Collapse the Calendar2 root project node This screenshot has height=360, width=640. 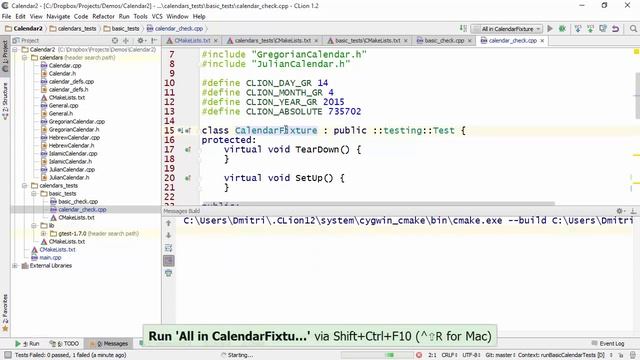click(15, 49)
